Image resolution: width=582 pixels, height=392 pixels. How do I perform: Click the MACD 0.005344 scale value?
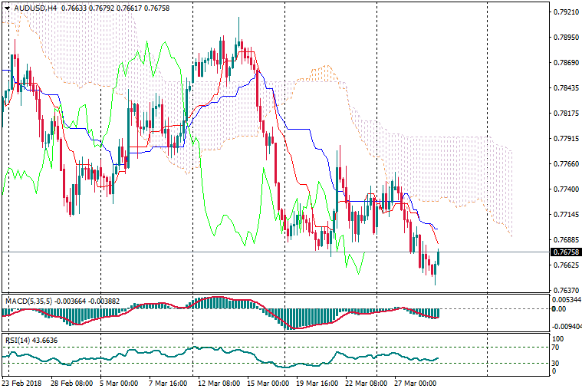(566, 300)
